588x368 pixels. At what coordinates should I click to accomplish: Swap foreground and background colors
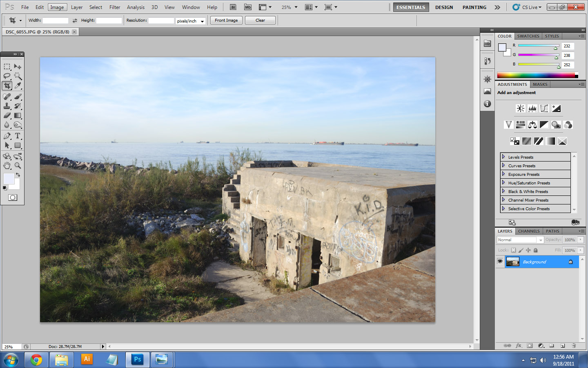(18, 175)
